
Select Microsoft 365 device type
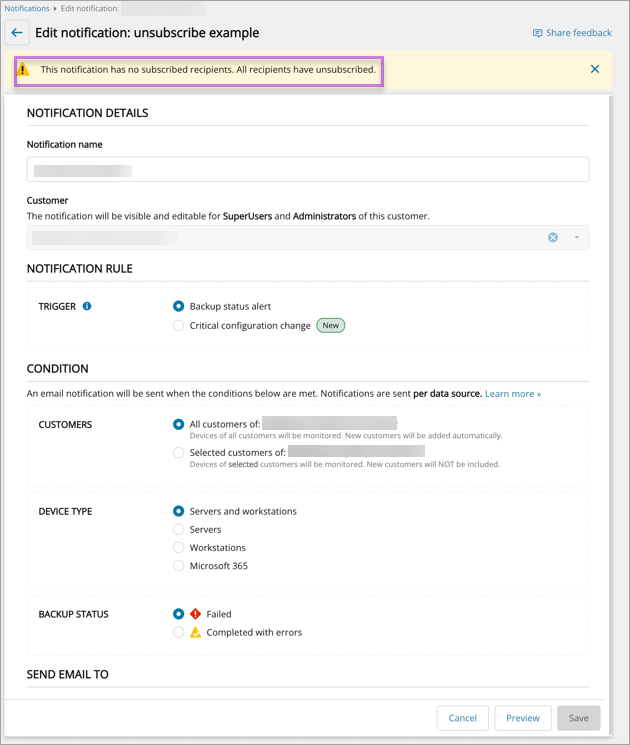179,566
